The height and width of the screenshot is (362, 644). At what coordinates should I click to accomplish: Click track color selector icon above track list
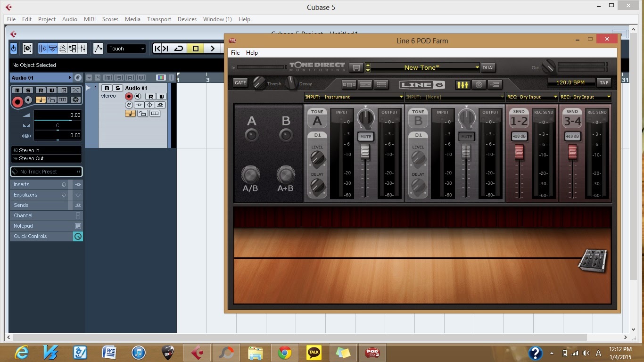point(161,77)
